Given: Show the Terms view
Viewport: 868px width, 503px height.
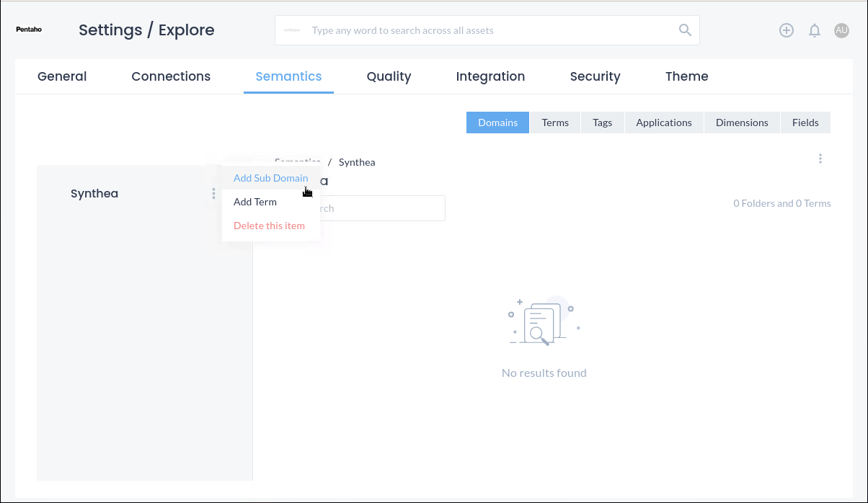Looking at the screenshot, I should tap(555, 123).
